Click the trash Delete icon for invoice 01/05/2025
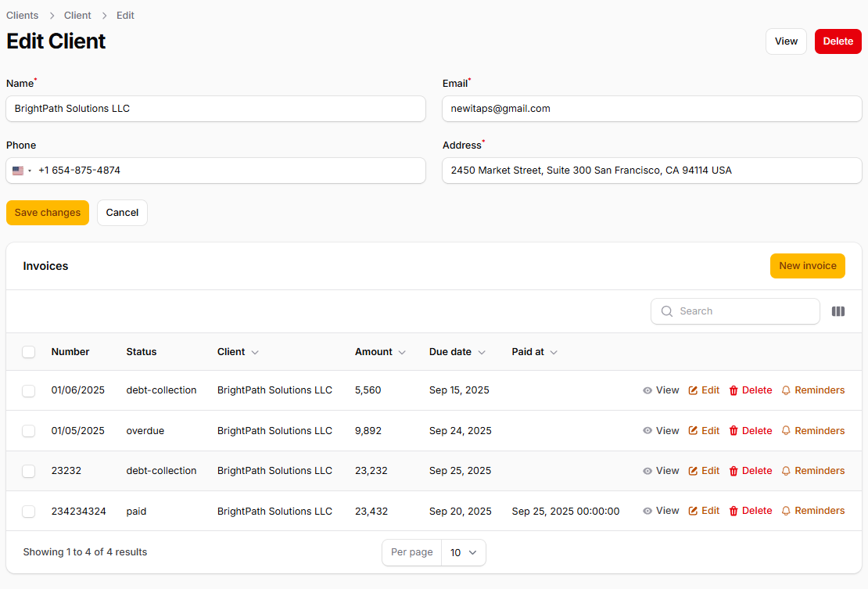 pyautogui.click(x=733, y=431)
